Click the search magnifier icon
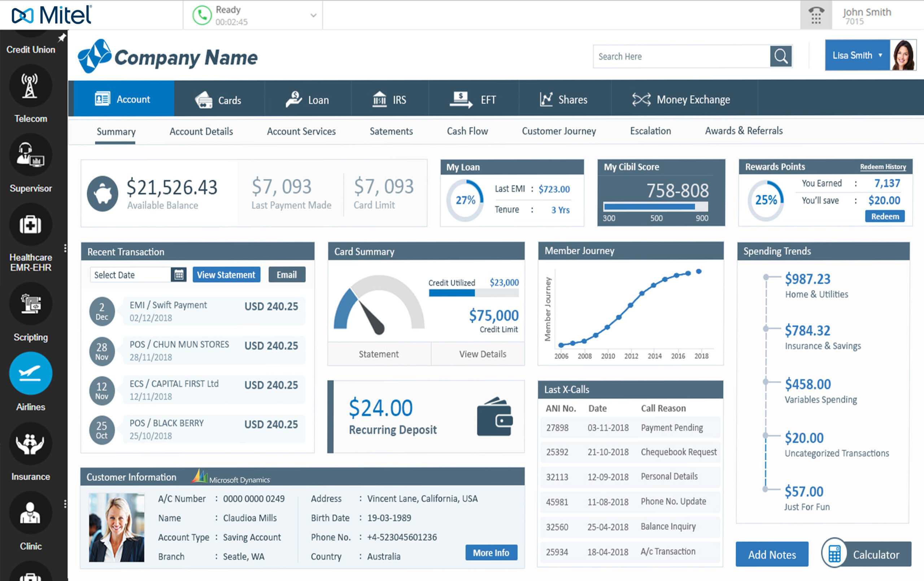924x581 pixels. (781, 56)
